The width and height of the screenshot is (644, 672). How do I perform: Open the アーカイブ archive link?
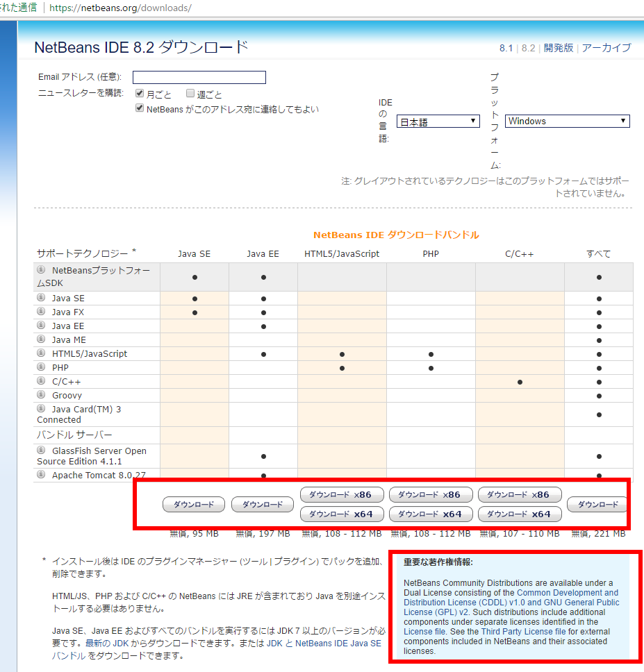click(x=606, y=48)
